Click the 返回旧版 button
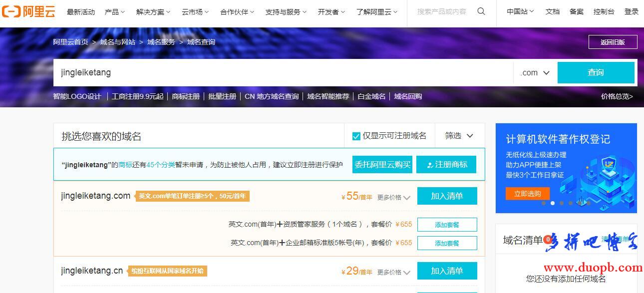Viewport: 644px width, 293px height. [x=613, y=42]
